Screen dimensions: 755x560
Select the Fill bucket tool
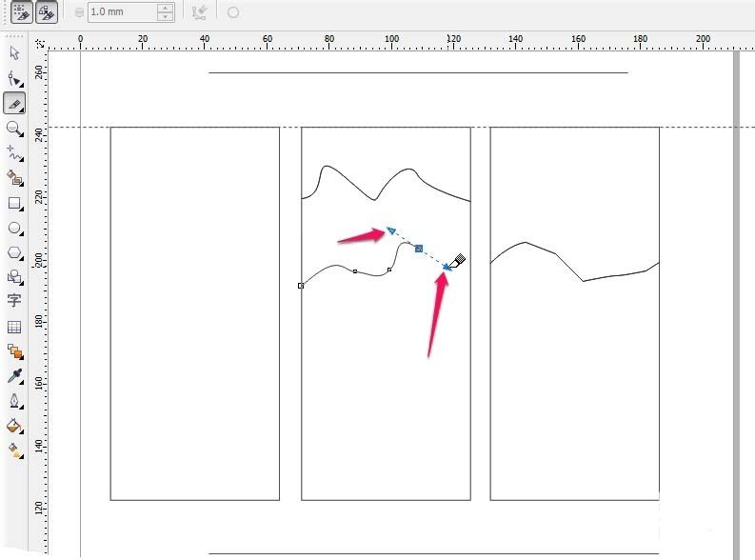click(x=14, y=426)
